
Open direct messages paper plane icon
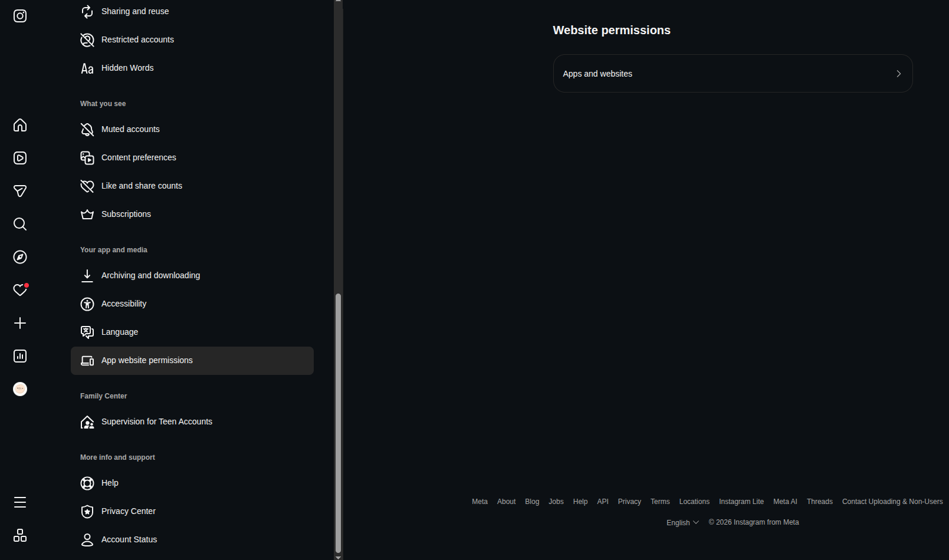20,191
